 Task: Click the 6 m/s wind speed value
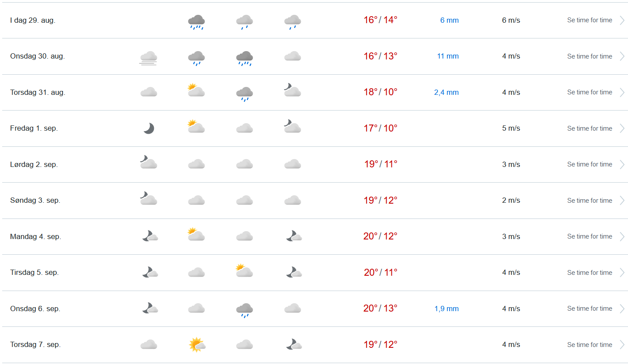click(x=511, y=21)
